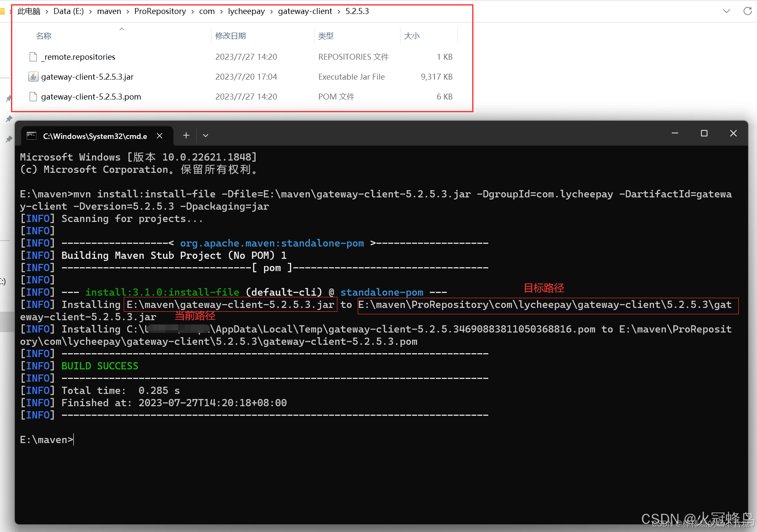Click the 'Finished at: 2023-07-27T14:20:18+08:00' line
Screen dimensions: 757x532
pyautogui.click(x=174, y=403)
